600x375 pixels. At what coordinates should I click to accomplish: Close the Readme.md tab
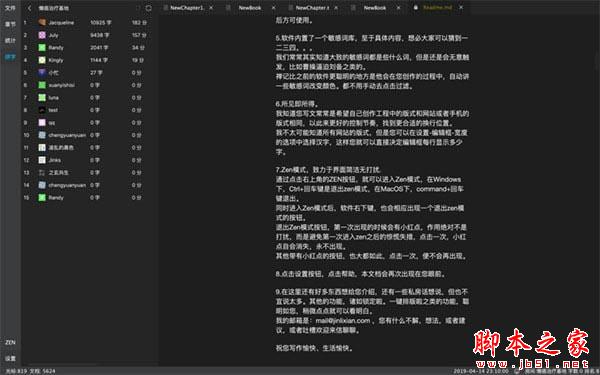coord(461,8)
